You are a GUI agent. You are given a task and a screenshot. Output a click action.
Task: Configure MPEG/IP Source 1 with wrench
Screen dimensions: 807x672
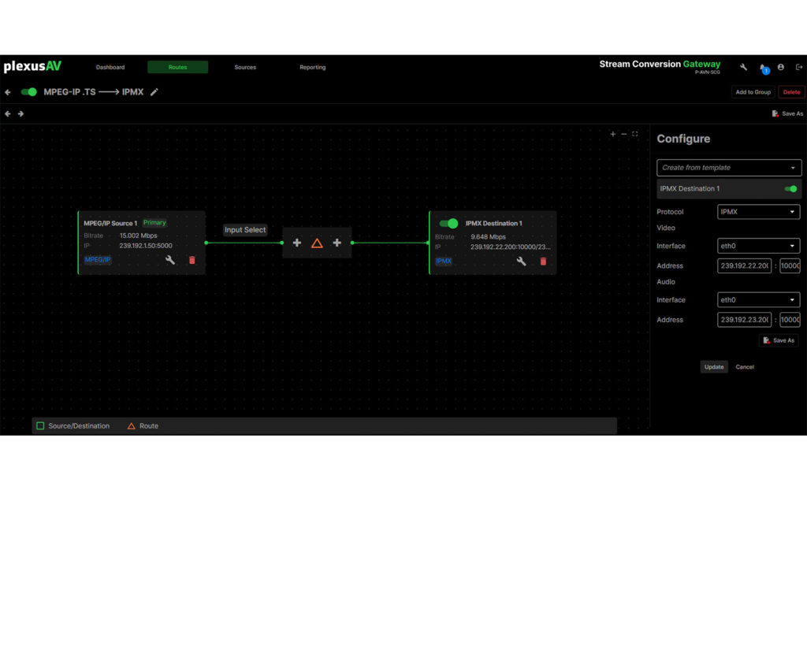click(x=170, y=260)
